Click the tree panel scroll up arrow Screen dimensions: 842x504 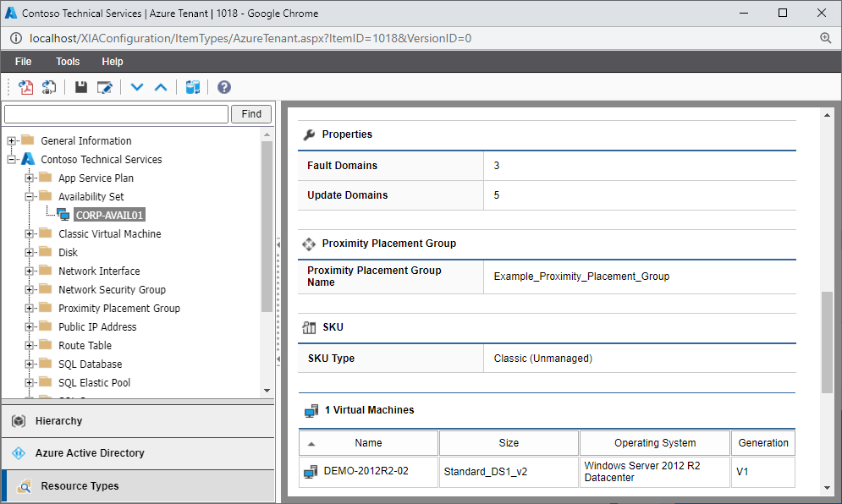click(x=267, y=134)
